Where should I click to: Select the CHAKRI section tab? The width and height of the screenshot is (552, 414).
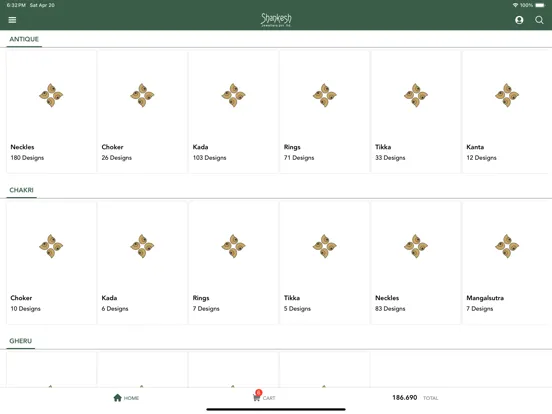(21, 190)
